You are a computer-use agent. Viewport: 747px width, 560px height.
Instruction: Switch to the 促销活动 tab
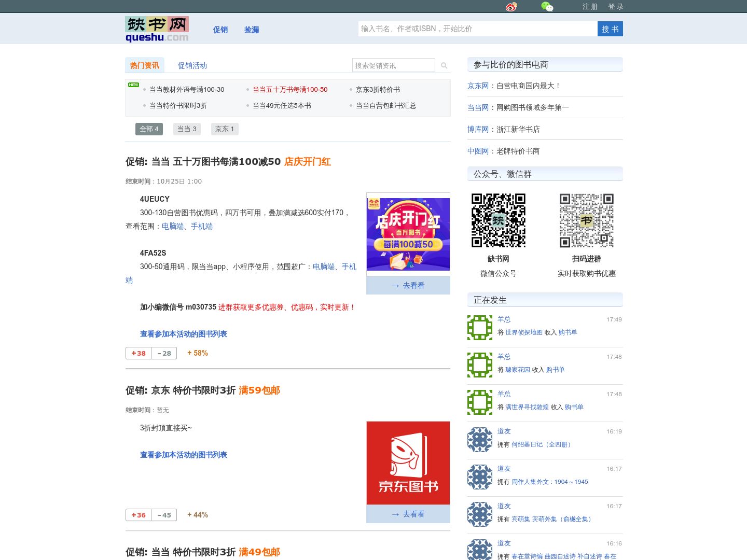click(x=192, y=65)
